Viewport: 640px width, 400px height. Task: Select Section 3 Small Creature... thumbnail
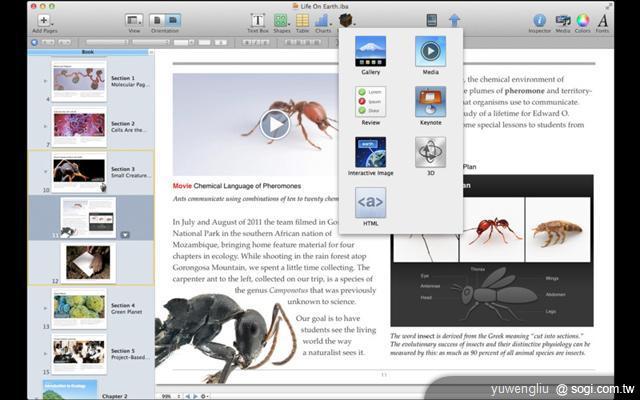click(x=79, y=172)
